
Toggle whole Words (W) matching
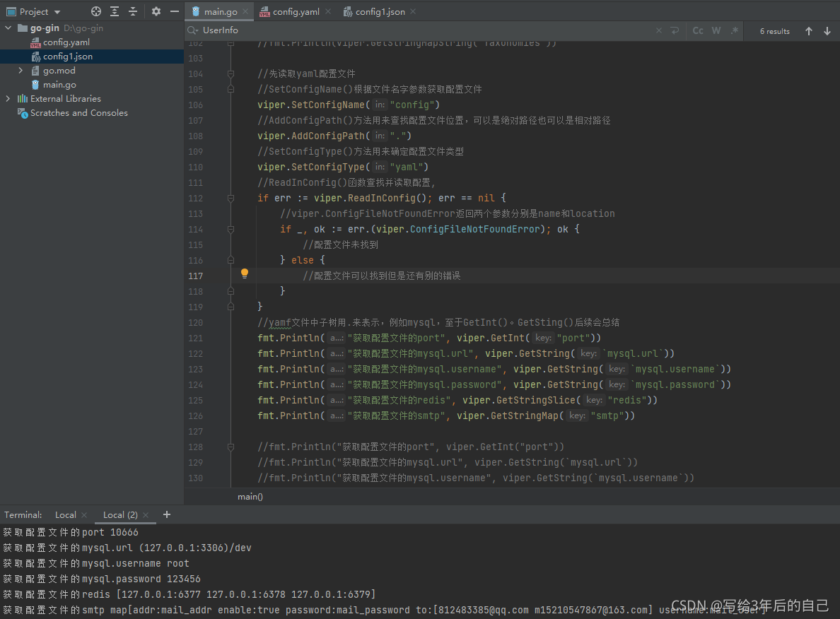[716, 30]
